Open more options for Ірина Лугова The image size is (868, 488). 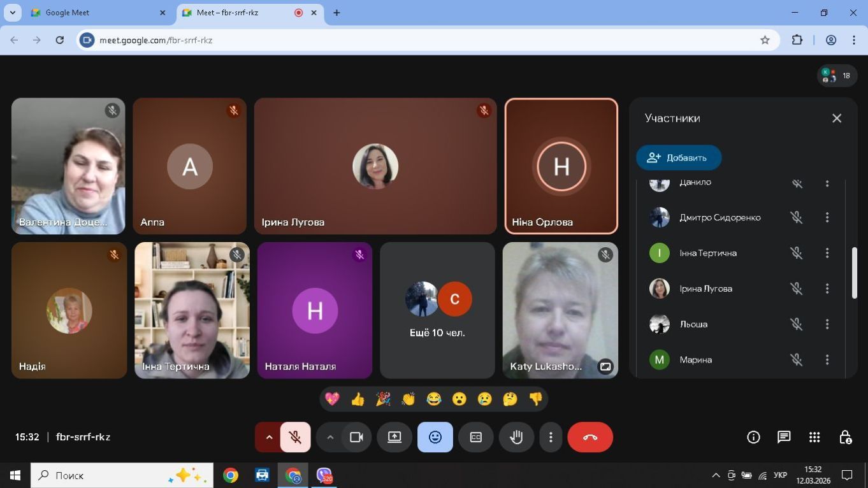coord(827,289)
